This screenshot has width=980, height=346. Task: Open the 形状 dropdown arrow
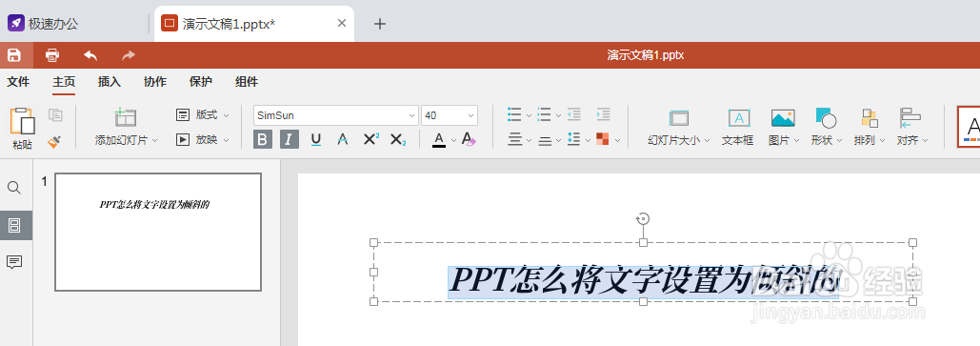pos(840,141)
